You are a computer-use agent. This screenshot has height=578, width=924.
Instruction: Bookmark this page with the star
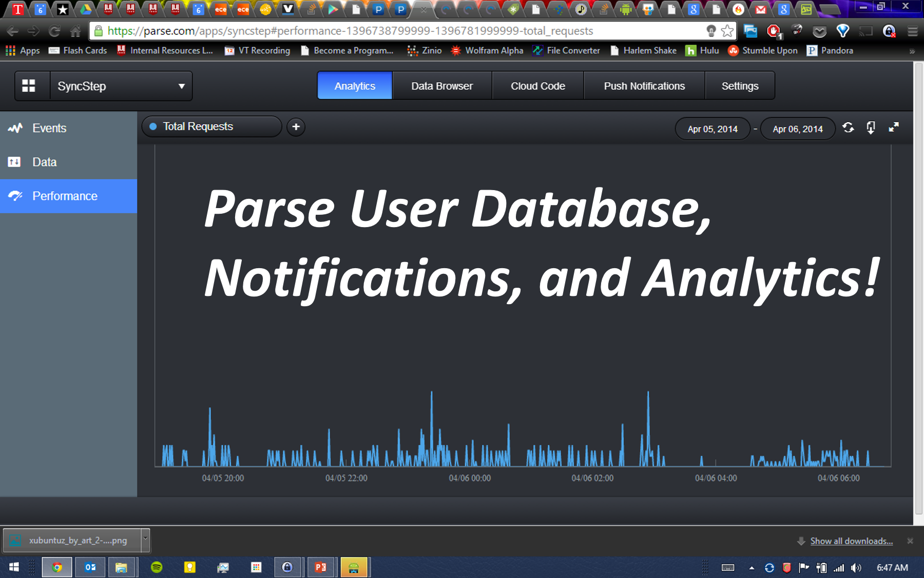727,31
